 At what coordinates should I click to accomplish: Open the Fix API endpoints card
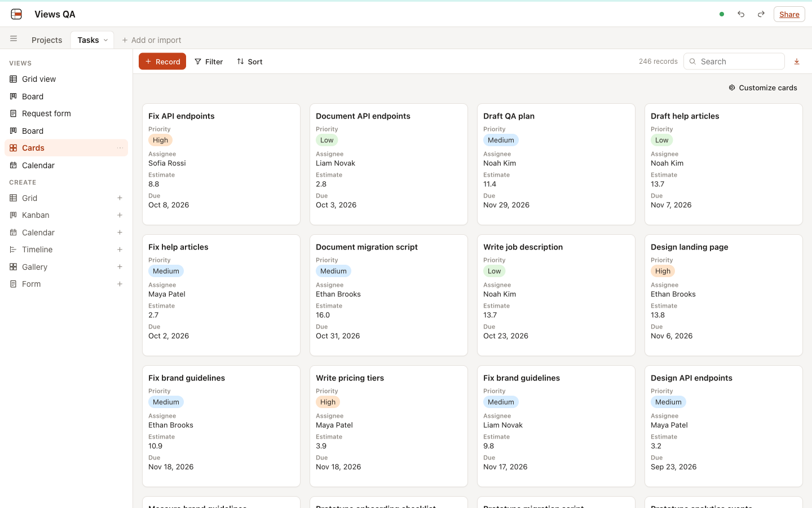click(x=221, y=164)
